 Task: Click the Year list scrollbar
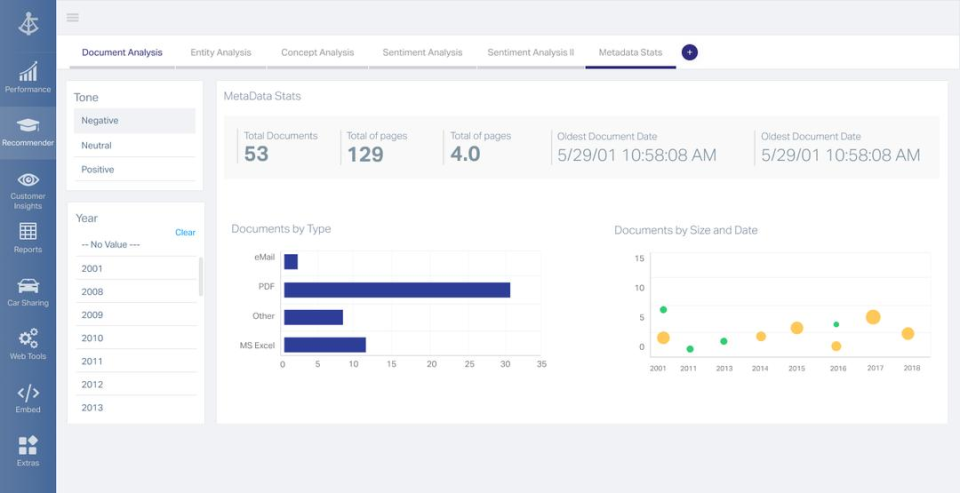point(201,276)
